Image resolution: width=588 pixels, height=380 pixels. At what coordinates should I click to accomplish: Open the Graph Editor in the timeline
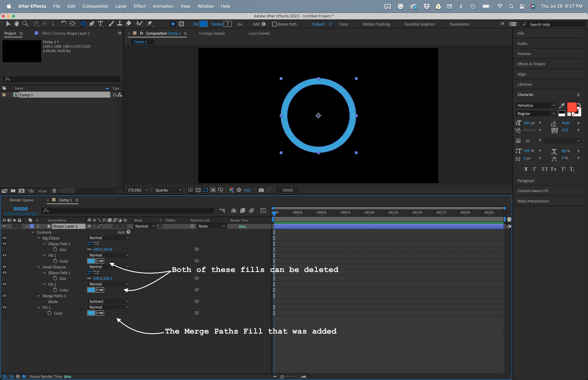263,210
